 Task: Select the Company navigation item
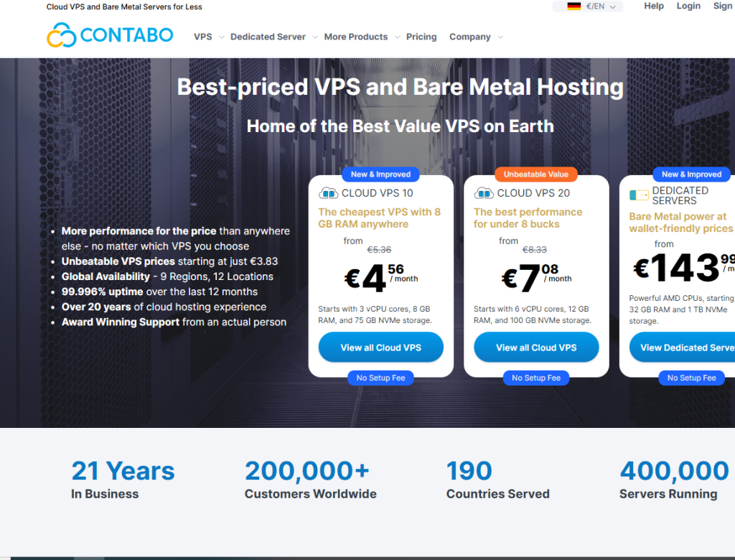(x=469, y=37)
